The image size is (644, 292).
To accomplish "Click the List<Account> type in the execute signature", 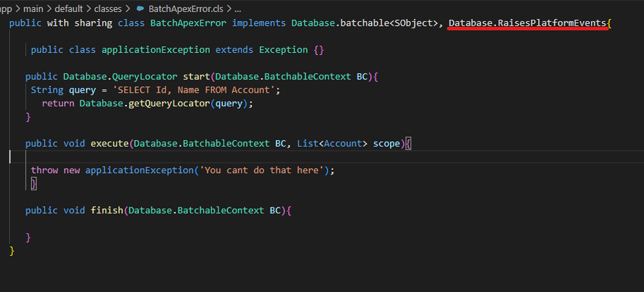I will click(332, 143).
